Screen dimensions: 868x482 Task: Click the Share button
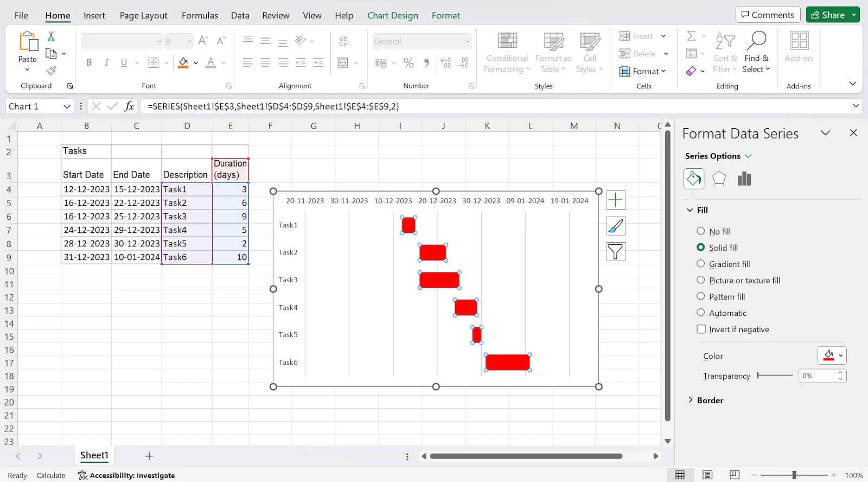[827, 15]
